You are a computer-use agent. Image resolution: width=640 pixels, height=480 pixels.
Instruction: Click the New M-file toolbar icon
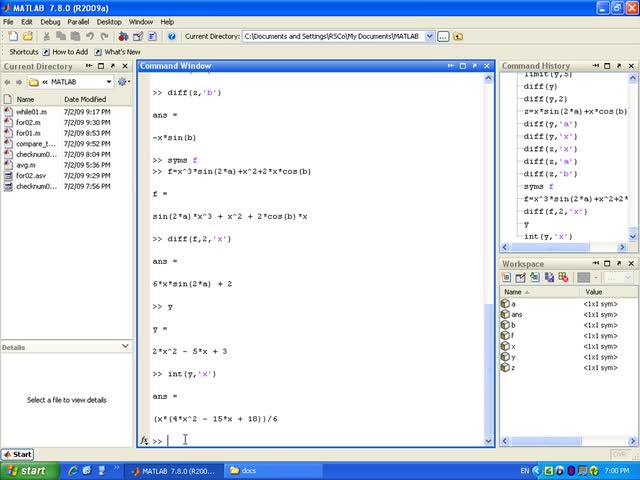click(x=13, y=36)
